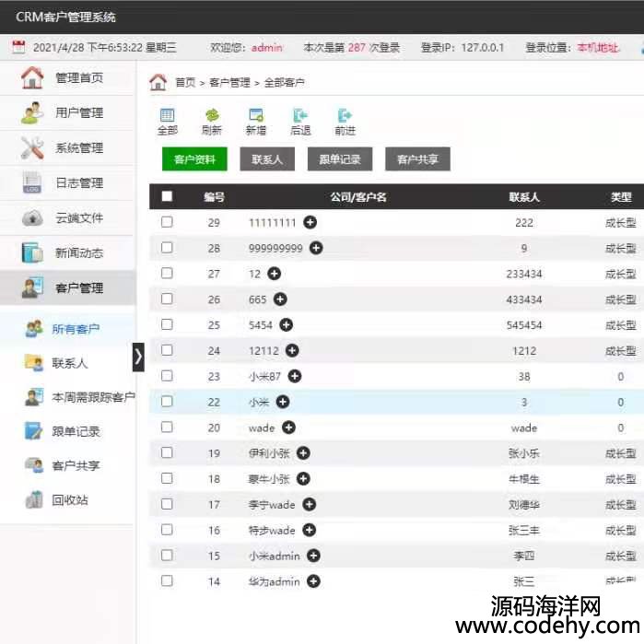The image size is (644, 644).
Task: Open 系统管理 menu label in sidebar
Action: pos(79,147)
